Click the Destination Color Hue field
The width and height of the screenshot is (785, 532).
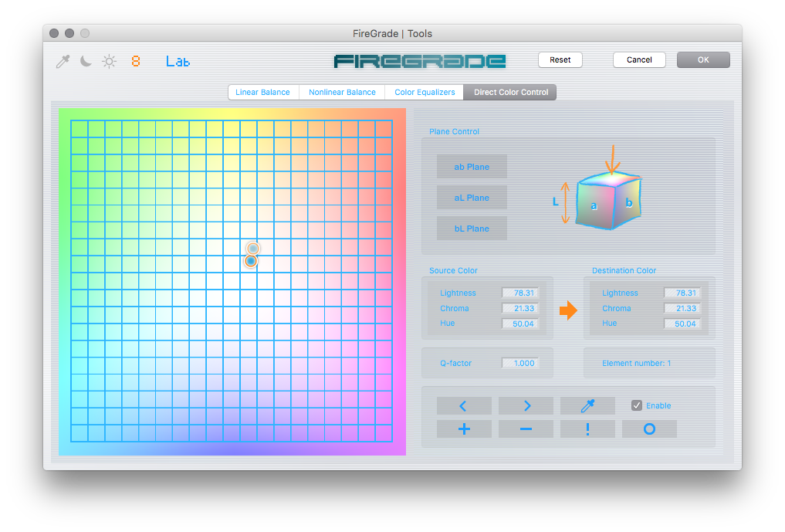(x=682, y=324)
